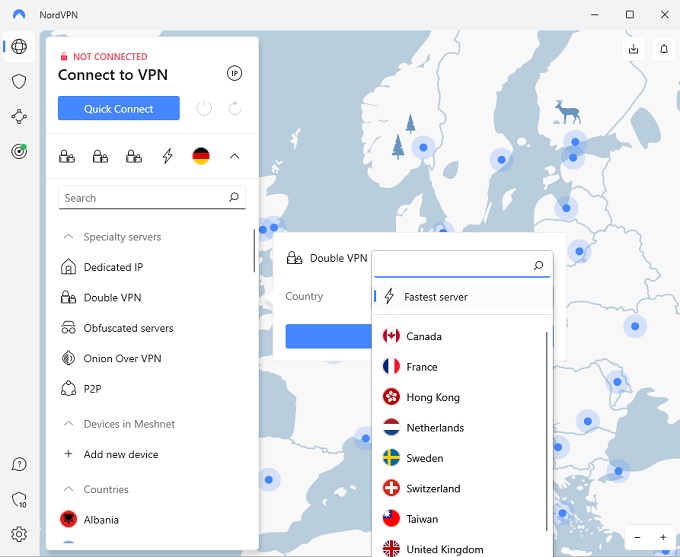Open Dark Web Monitor target icon
The width and height of the screenshot is (680, 557).
19,151
